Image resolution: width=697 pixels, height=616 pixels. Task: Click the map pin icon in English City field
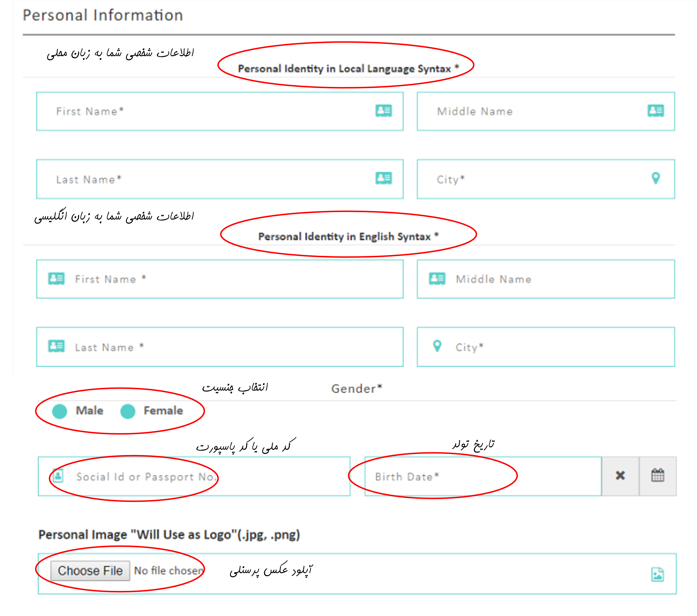(437, 346)
